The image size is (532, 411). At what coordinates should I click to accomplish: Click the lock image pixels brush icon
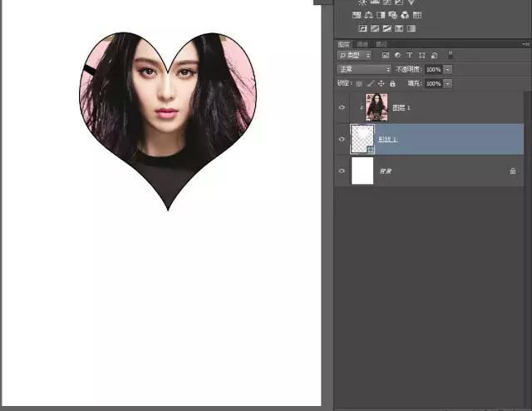tap(370, 84)
